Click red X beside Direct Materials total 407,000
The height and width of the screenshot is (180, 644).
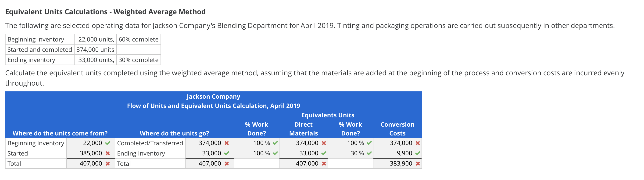coord(324,163)
